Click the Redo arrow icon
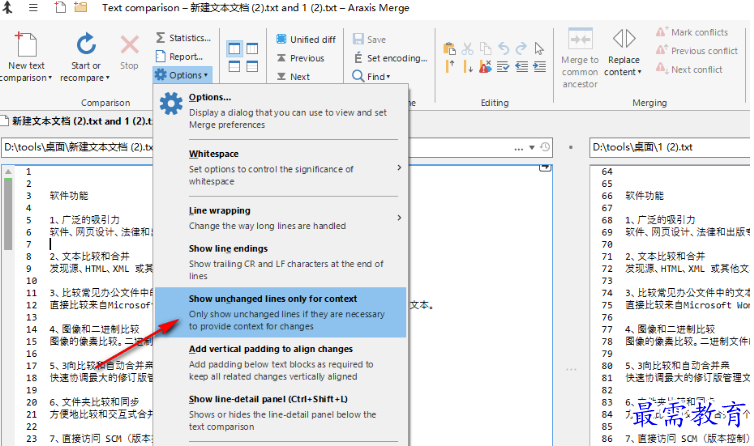The width and height of the screenshot is (754, 446). point(521,48)
